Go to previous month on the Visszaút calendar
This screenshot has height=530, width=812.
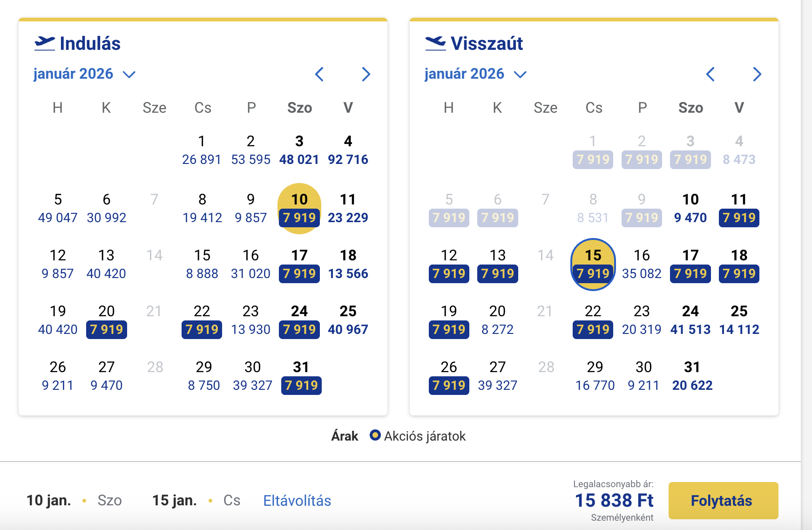(x=711, y=74)
